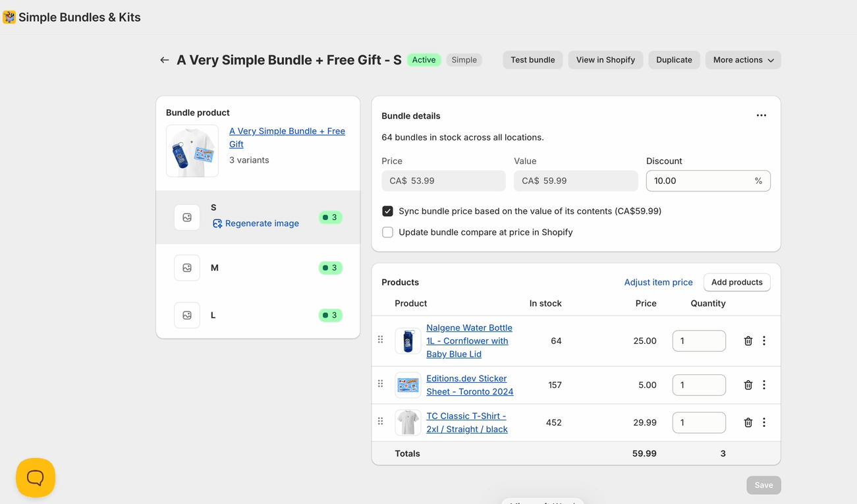Click the Bundle product heading
Image resolution: width=857 pixels, height=504 pixels.
(198, 113)
